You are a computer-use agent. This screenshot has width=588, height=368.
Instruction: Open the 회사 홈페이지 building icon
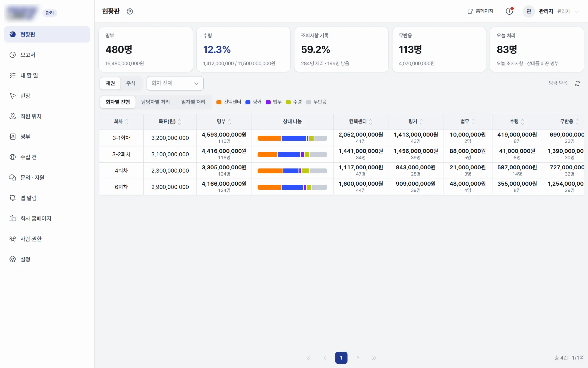click(x=13, y=218)
